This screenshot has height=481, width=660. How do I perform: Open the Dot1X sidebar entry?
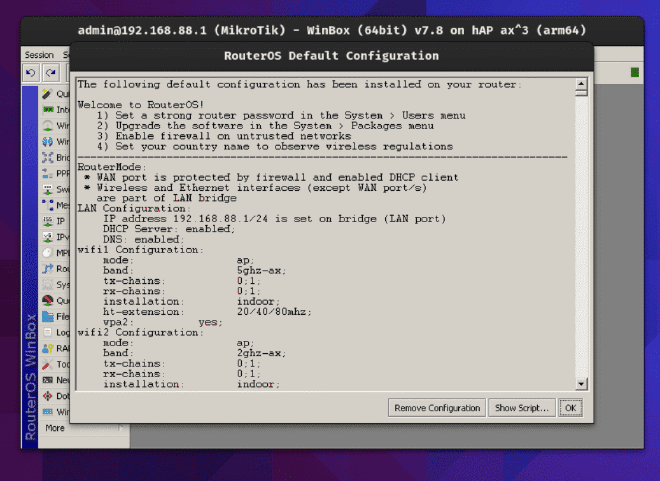[x=55, y=396]
